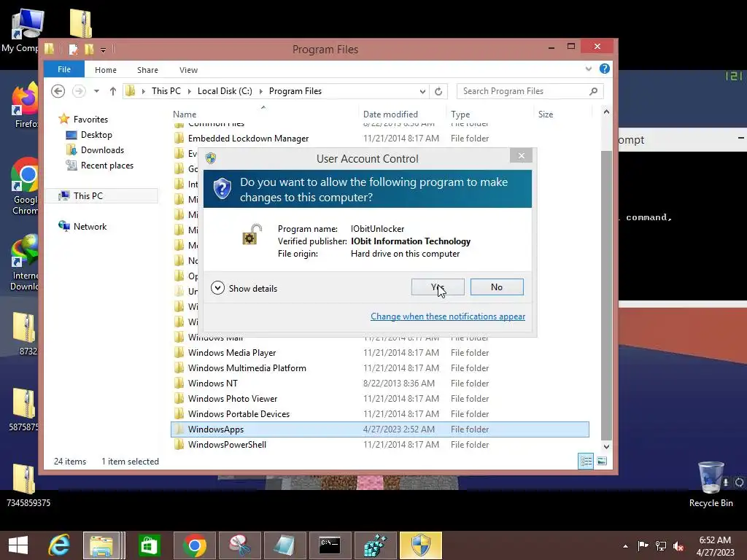The height and width of the screenshot is (560, 747).
Task: Expand the ribbon with chevron arrow
Action: pos(589,69)
